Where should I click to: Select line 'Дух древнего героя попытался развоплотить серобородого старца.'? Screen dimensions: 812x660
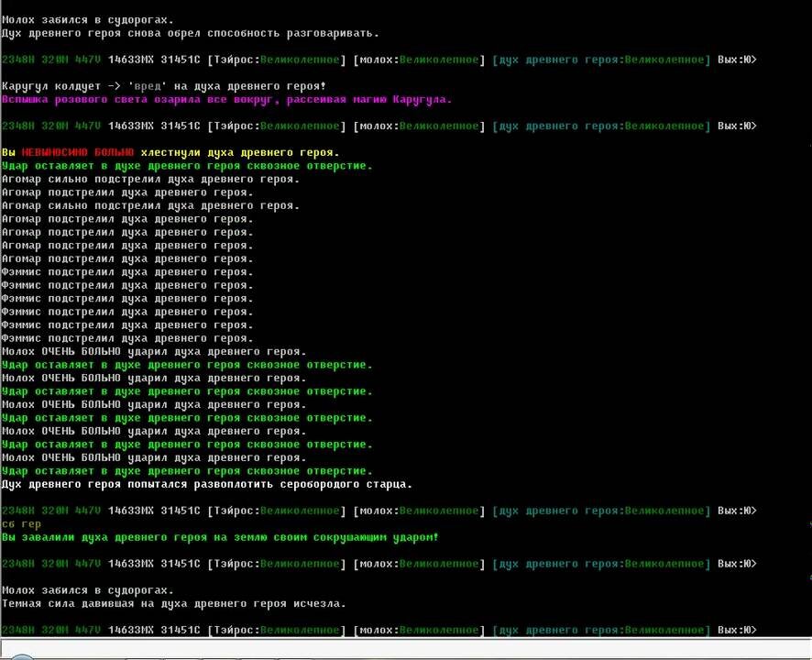click(x=206, y=484)
